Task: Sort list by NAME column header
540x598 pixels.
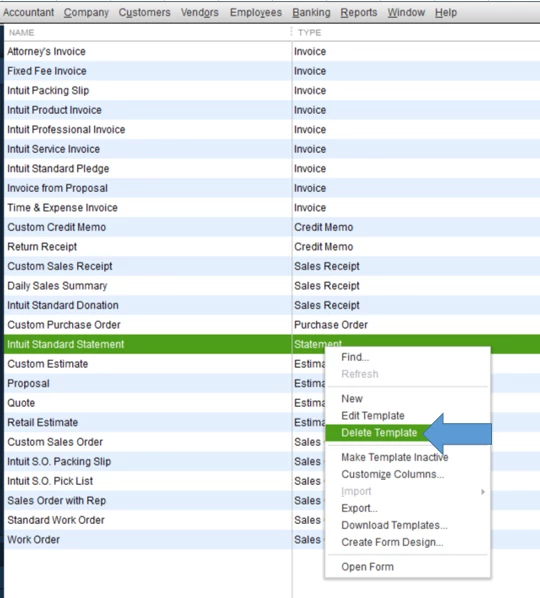Action: pos(21,33)
